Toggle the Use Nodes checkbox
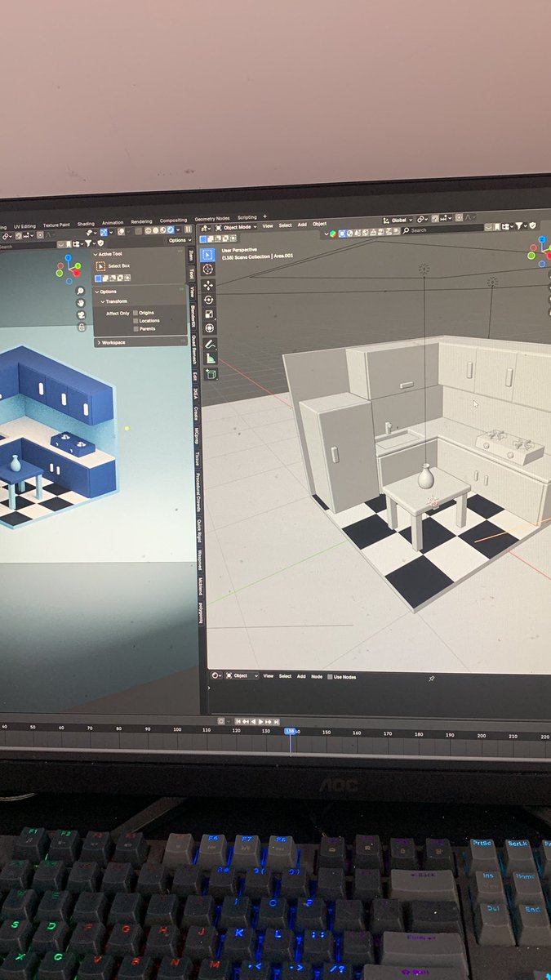The height and width of the screenshot is (980, 551). (x=330, y=676)
